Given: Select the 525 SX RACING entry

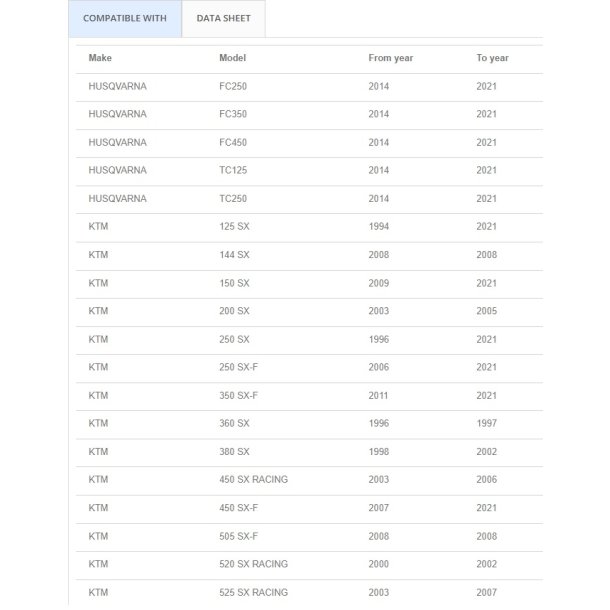Looking at the screenshot, I should tap(253, 592).
